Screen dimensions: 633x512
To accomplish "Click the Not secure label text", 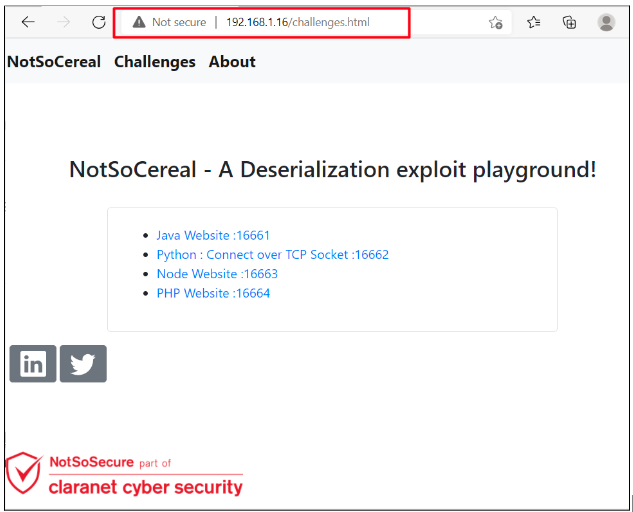I will (179, 22).
